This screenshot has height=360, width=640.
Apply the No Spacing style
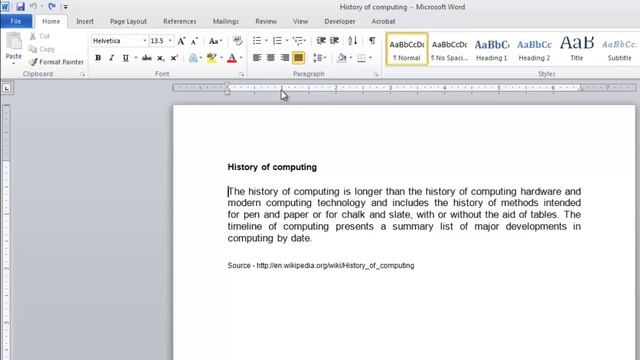click(x=449, y=49)
